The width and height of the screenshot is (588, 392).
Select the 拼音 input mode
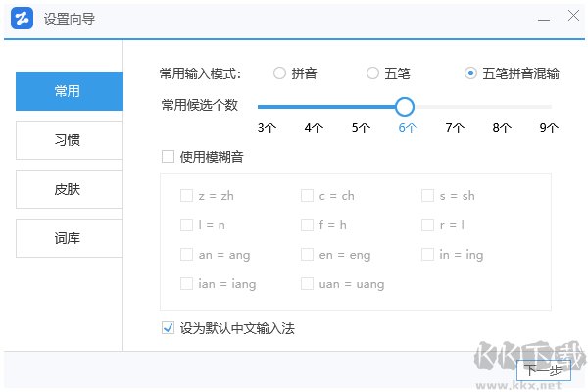pos(280,73)
